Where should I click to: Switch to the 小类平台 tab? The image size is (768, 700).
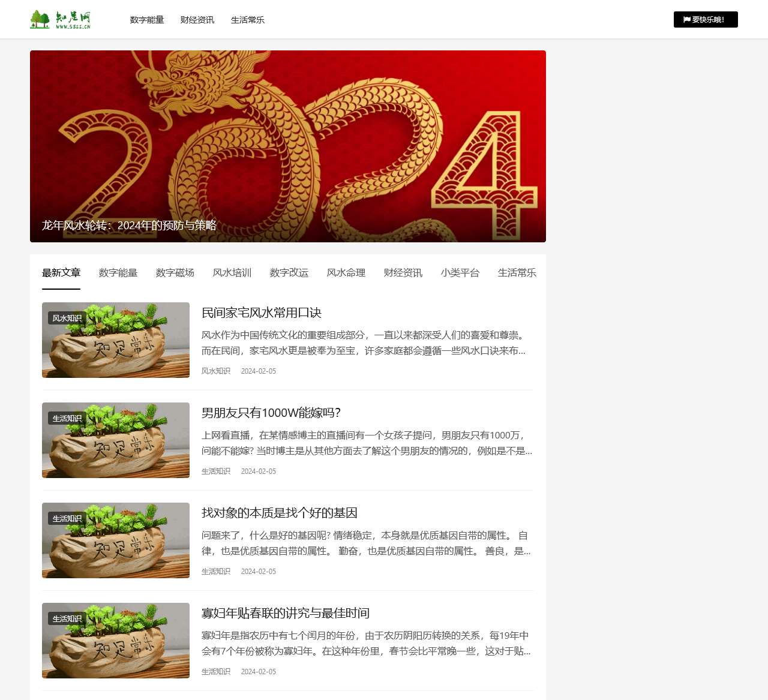point(460,273)
